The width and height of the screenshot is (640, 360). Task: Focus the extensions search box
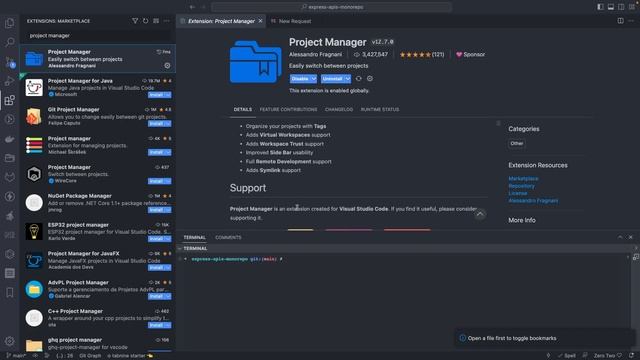(98, 36)
